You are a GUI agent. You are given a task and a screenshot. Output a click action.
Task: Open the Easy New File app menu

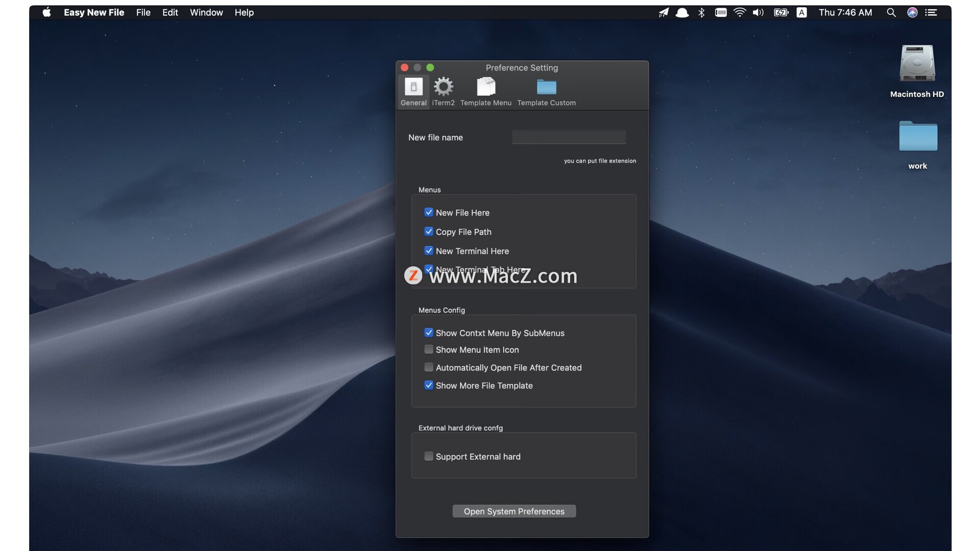(94, 12)
